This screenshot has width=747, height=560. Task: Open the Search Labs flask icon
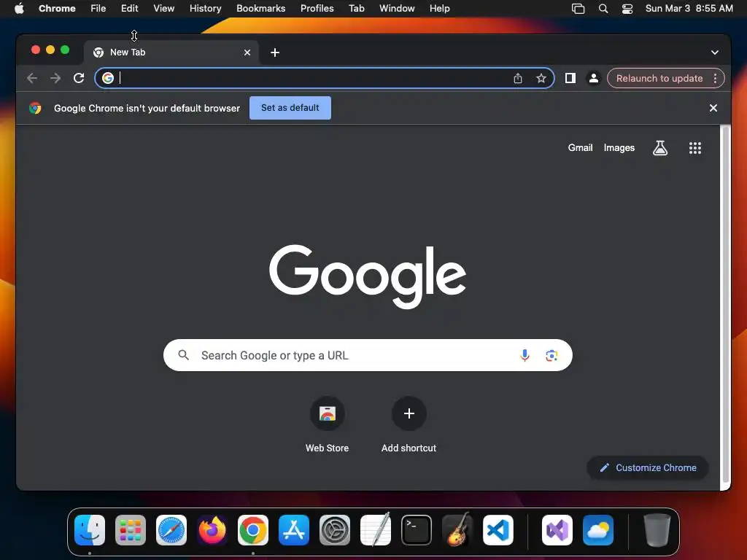point(659,148)
